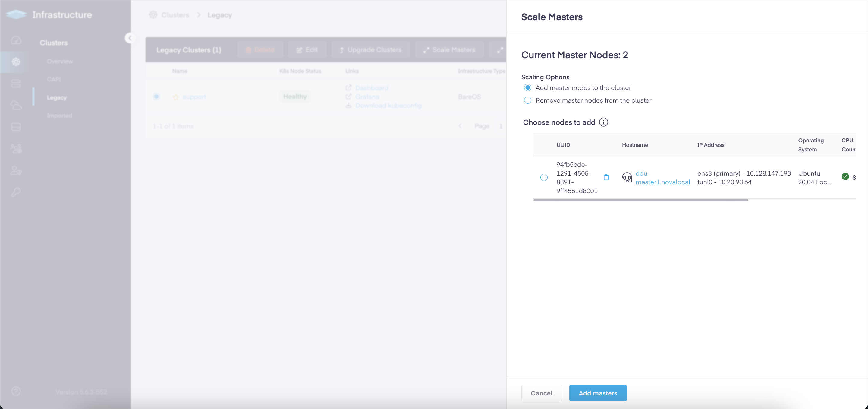The width and height of the screenshot is (868, 409).
Task: Click the Operating System column header
Action: 811,145
